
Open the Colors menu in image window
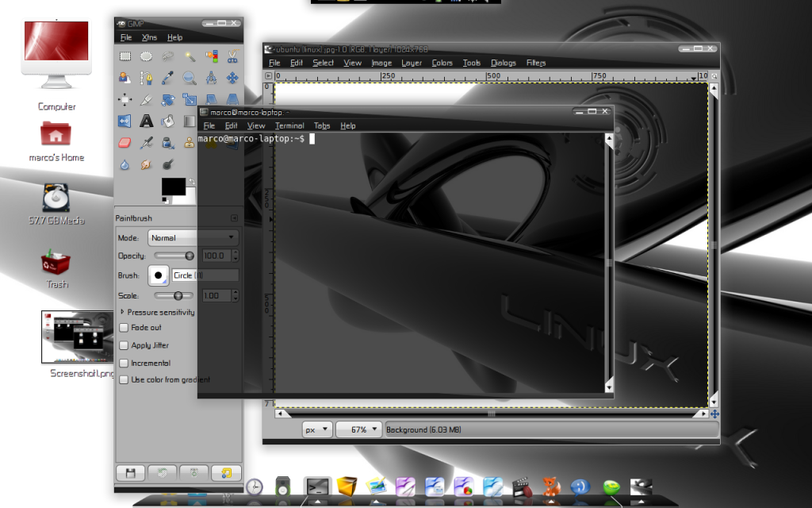tap(442, 63)
